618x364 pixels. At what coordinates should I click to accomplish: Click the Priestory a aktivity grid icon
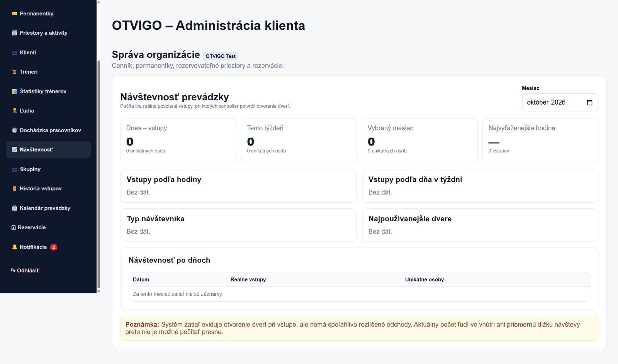(14, 33)
